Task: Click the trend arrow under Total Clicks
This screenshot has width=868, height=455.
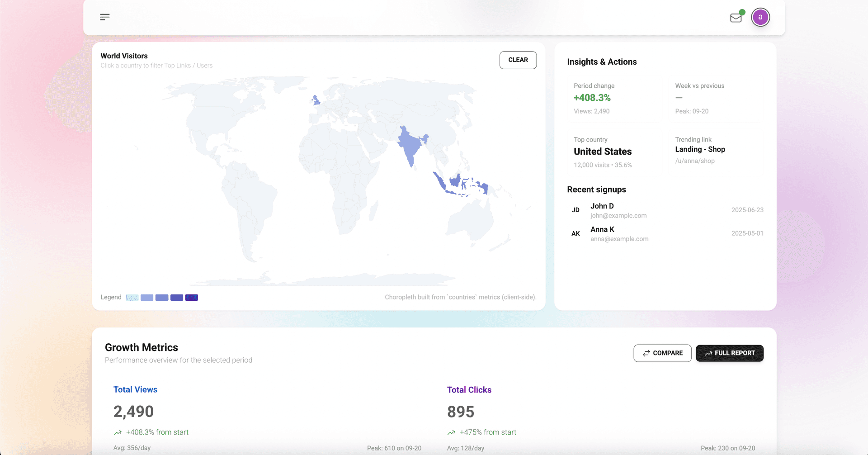Action: pos(451,433)
